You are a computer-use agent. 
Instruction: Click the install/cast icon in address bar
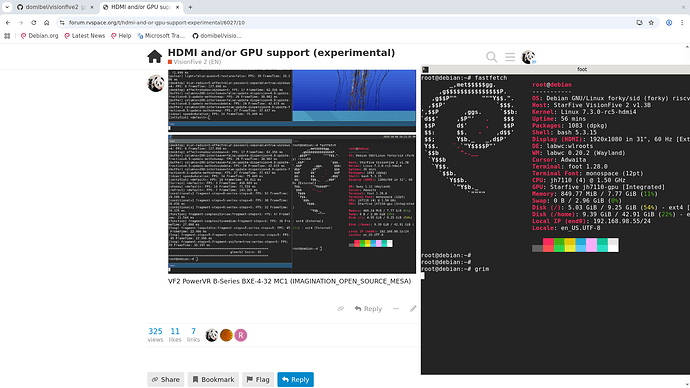(639, 22)
